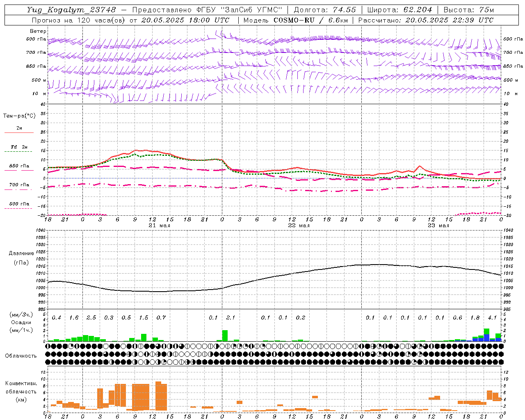Select the '0.2' precipitation value
The width and height of the screenshot is (525, 420).
tap(301, 317)
